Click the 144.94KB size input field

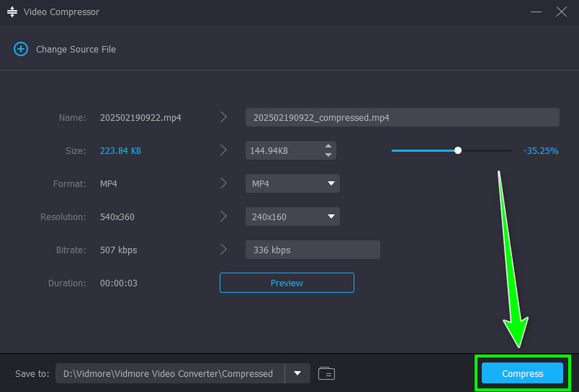click(284, 150)
